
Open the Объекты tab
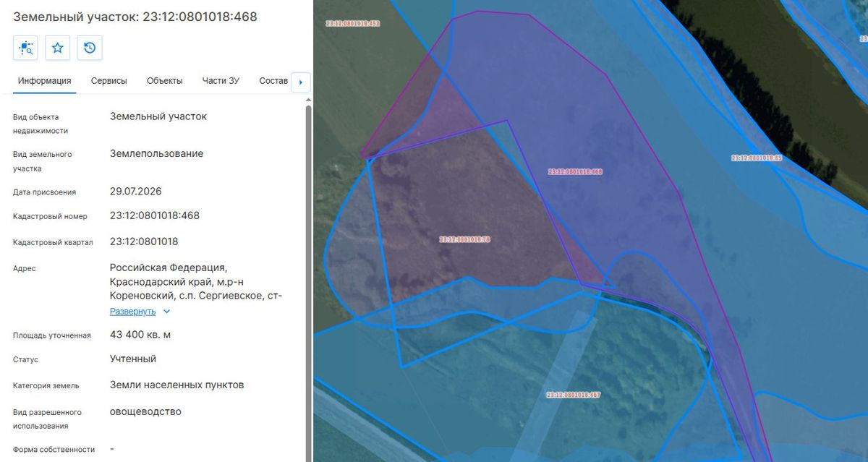[x=164, y=81]
